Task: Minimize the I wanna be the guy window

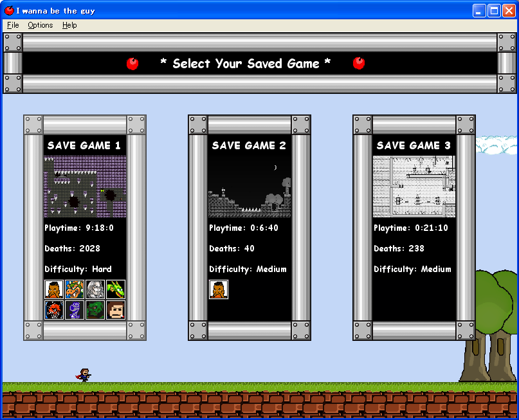Action: click(x=478, y=10)
